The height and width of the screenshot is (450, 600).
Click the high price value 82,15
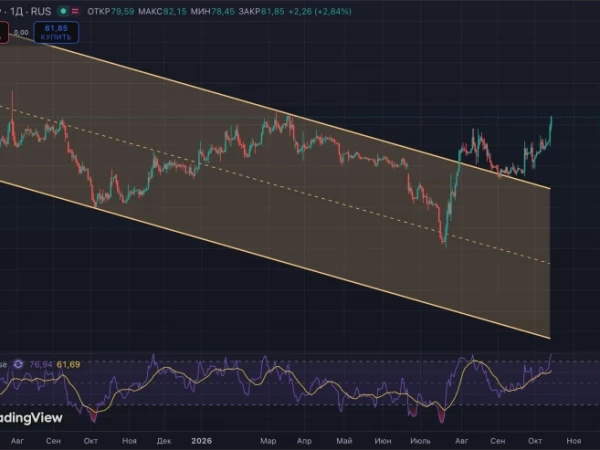point(175,11)
